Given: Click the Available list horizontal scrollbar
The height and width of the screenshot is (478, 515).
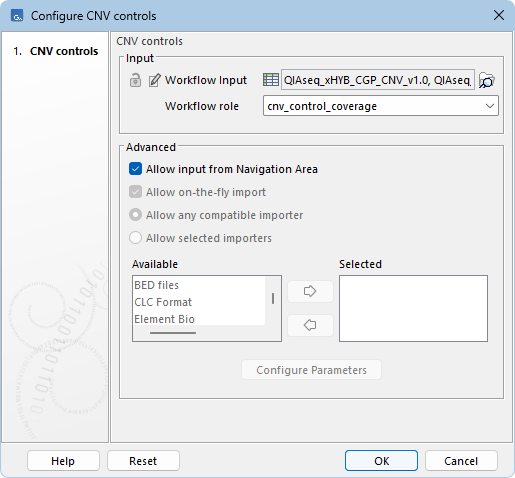Looking at the screenshot, I should point(173,333).
